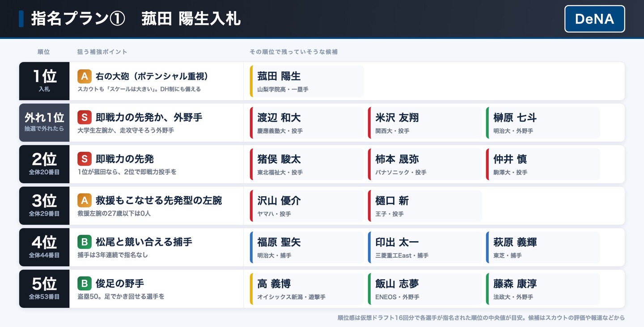Open the 菰田 陽生 candidate card
This screenshot has height=327, width=644.
(307, 81)
